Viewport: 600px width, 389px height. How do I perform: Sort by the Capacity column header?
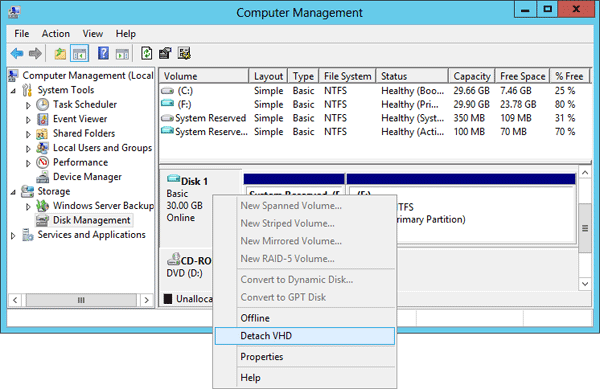(x=472, y=76)
